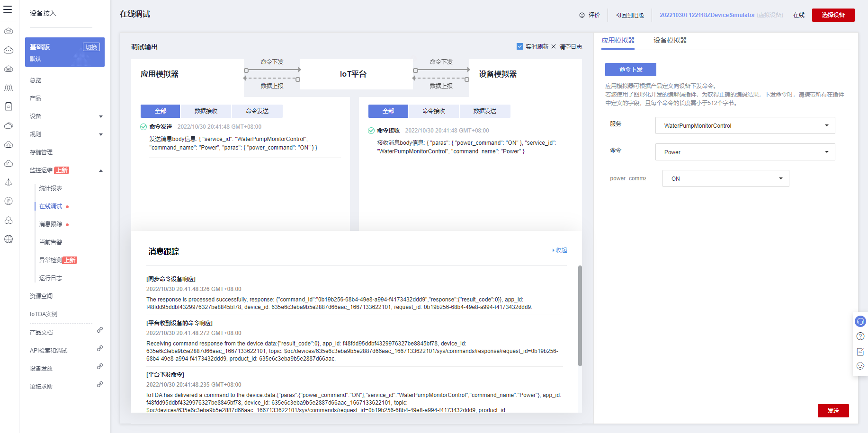The width and height of the screenshot is (868, 433).
Task: Collapse the 监控运维 menu arrow
Action: coord(101,170)
